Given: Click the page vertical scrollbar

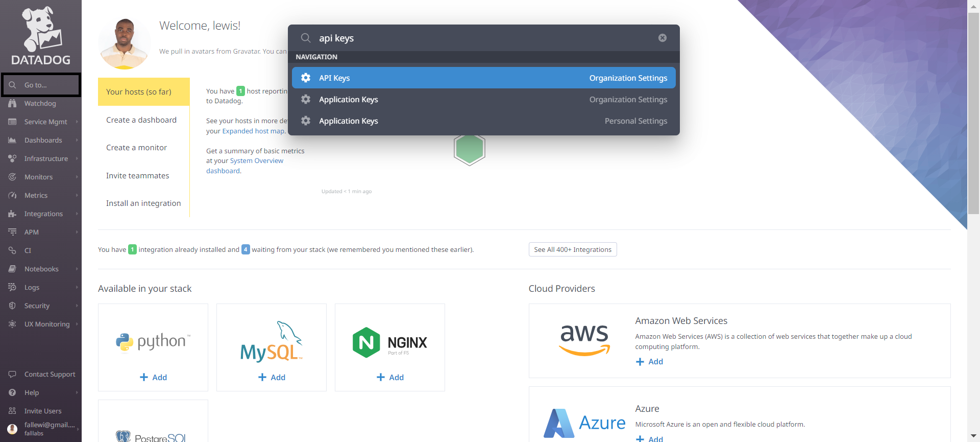Looking at the screenshot, I should 973,112.
